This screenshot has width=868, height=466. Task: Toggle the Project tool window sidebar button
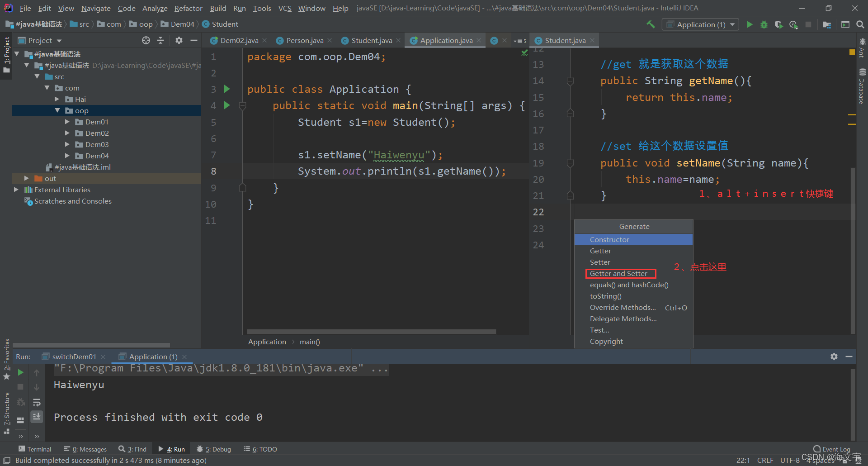[x=6, y=54]
